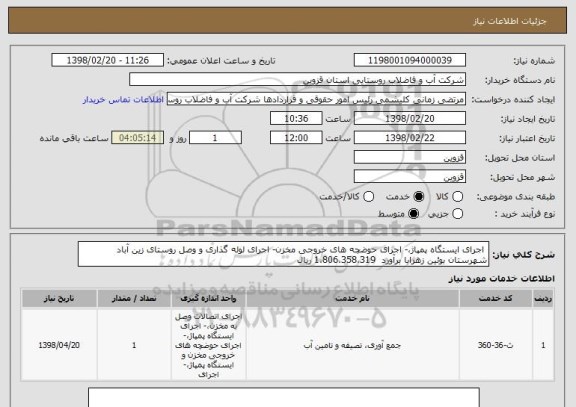Click the creation date field 1398/02/20
Screen dimensions: 576x407
click(410, 119)
